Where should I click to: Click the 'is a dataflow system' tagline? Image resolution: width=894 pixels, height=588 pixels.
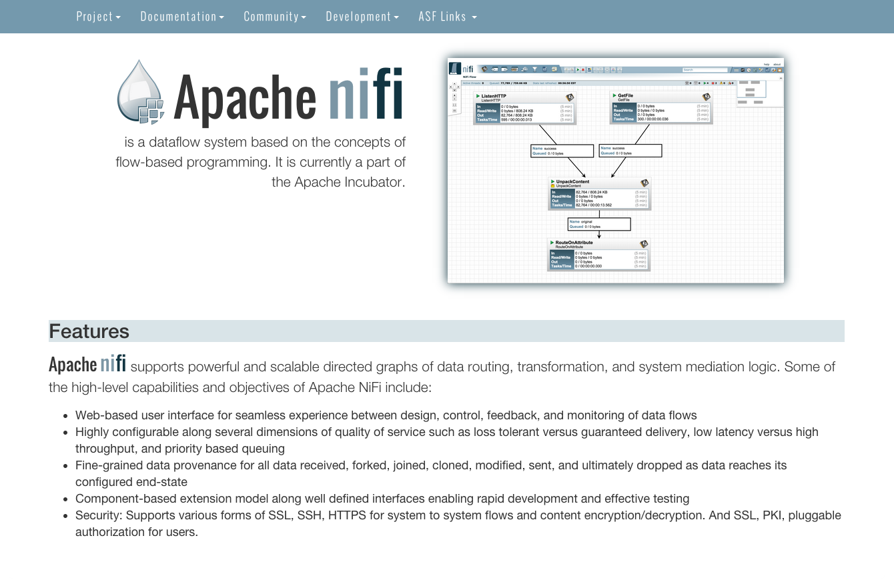(x=260, y=162)
